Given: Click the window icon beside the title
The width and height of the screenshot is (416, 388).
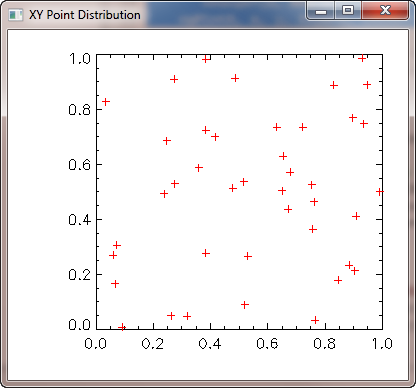Looking at the screenshot, I should [x=15, y=15].
